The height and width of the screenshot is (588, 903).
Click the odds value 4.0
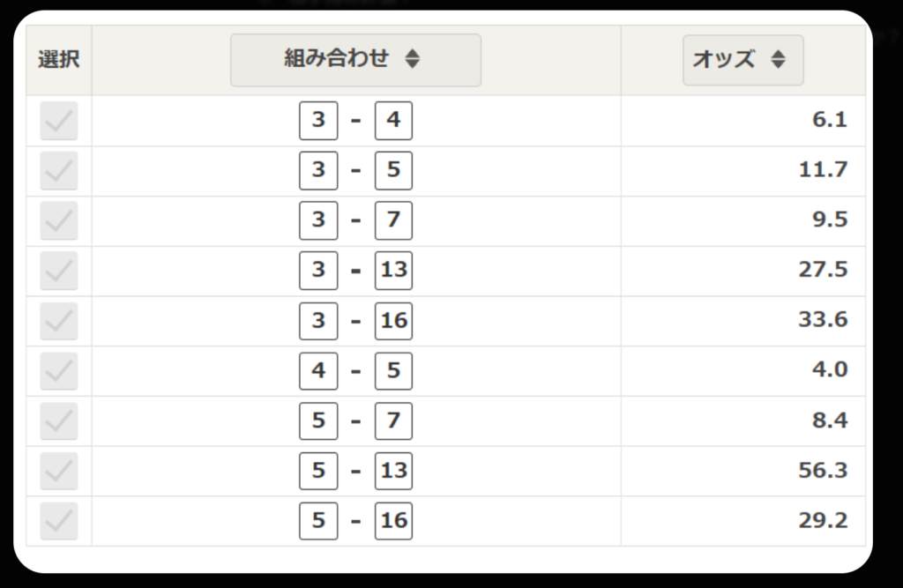click(x=830, y=370)
